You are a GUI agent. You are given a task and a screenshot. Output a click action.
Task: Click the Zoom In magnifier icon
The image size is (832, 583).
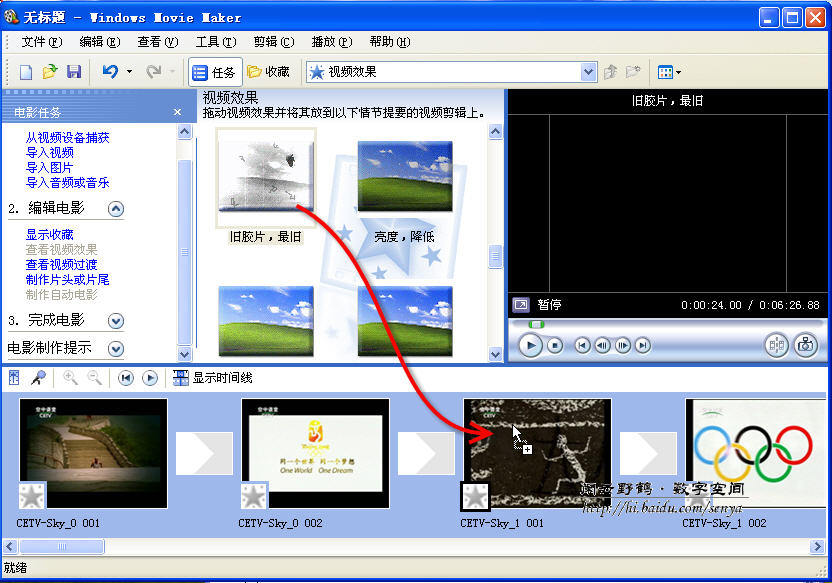70,378
